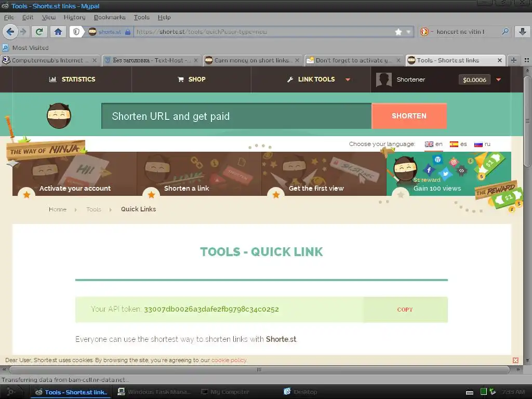This screenshot has height=399, width=532.
Task: Dismiss the cookie notice with red X
Action: tap(515, 361)
